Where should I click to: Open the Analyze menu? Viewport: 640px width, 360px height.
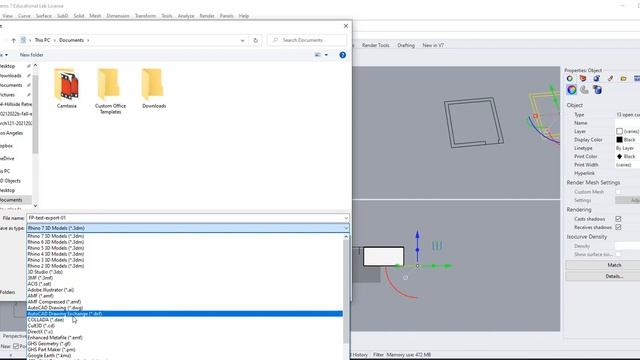click(186, 16)
